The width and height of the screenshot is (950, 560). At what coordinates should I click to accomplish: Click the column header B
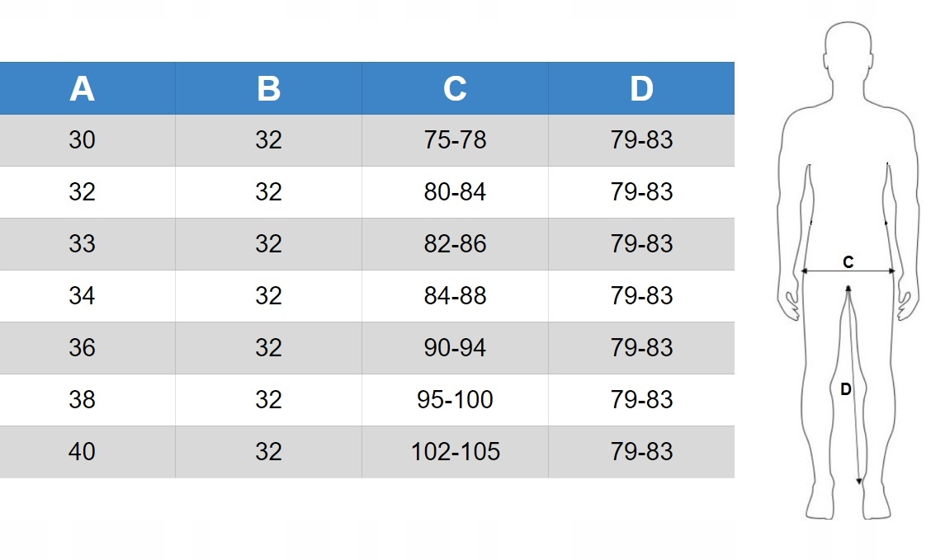tap(268, 88)
